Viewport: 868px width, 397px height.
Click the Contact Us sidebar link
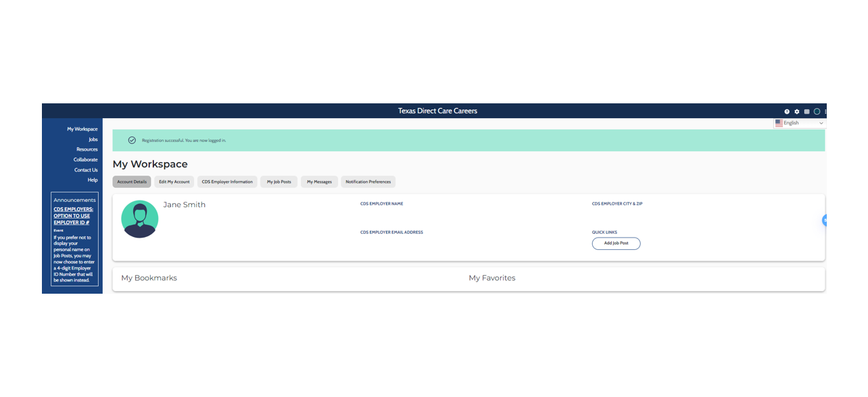[86, 170]
